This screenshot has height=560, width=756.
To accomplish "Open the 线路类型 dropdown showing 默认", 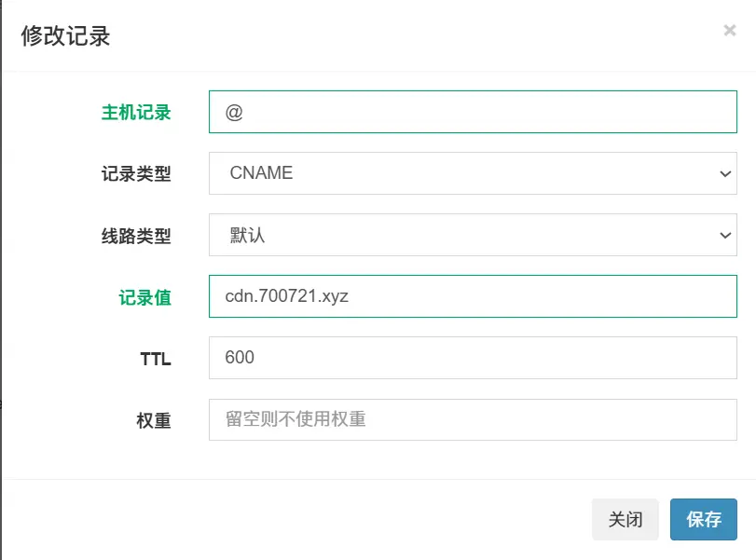I will pyautogui.click(x=473, y=235).
